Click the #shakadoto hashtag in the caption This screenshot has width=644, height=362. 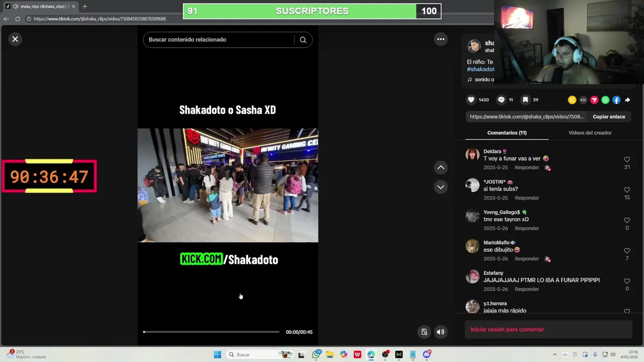click(x=480, y=69)
